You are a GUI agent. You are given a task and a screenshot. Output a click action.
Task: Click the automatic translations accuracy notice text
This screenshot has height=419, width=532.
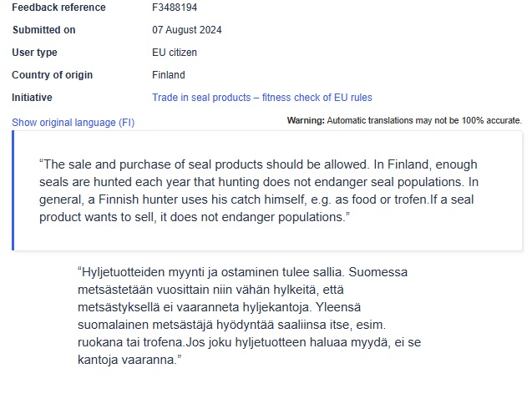[423, 121]
